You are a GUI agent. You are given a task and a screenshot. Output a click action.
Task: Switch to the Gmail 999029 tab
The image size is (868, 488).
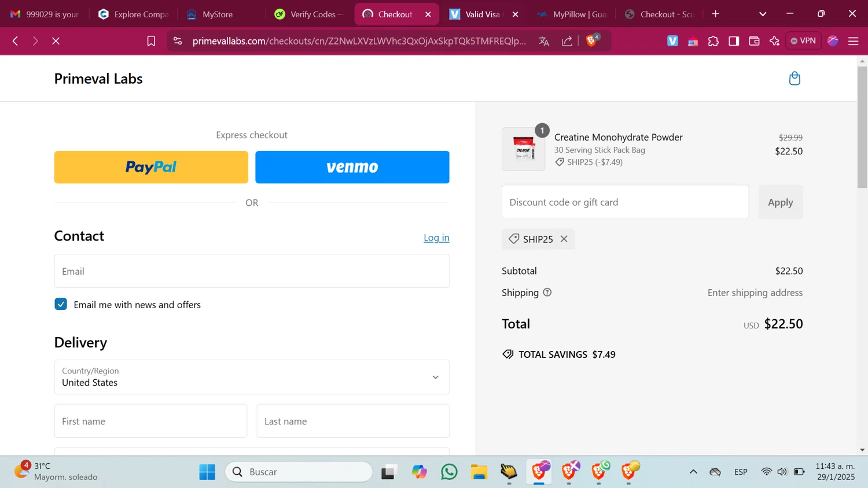45,14
